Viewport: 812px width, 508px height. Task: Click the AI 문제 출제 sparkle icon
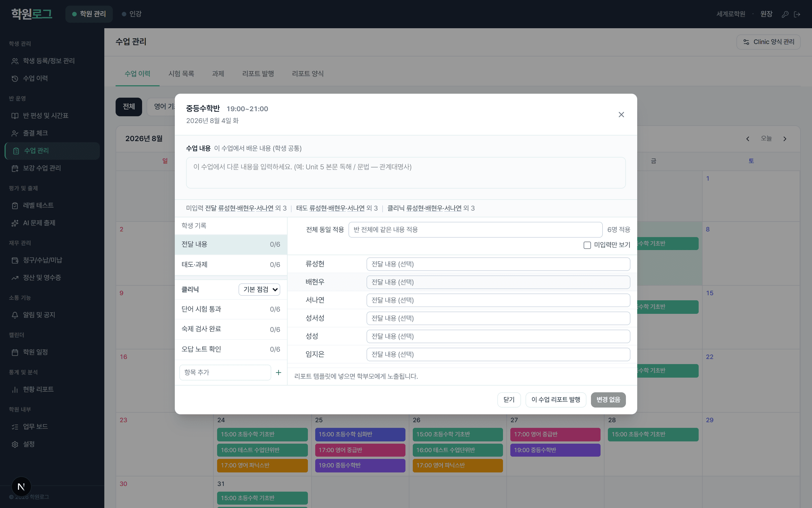[15, 223]
